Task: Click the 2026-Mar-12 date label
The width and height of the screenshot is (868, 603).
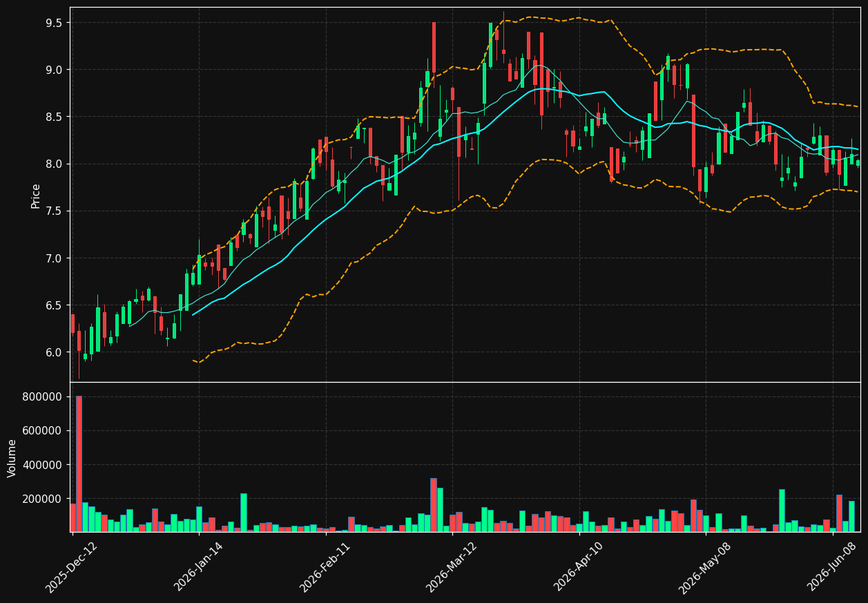Action: click(x=451, y=567)
